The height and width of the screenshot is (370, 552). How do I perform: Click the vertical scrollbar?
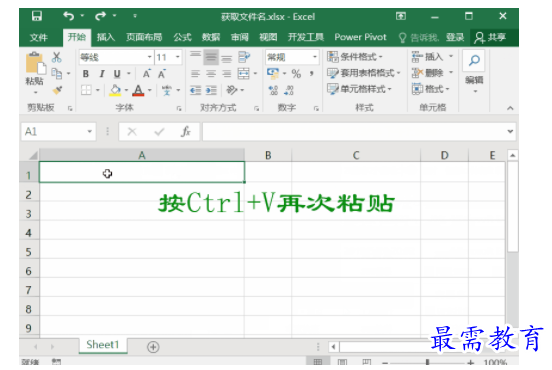(x=513, y=207)
